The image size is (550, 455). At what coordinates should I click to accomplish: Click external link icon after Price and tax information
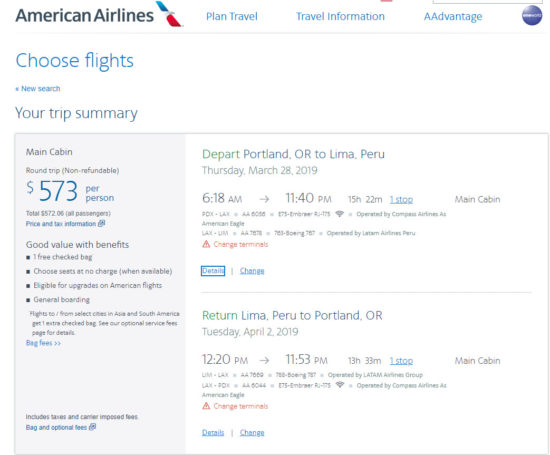click(101, 223)
